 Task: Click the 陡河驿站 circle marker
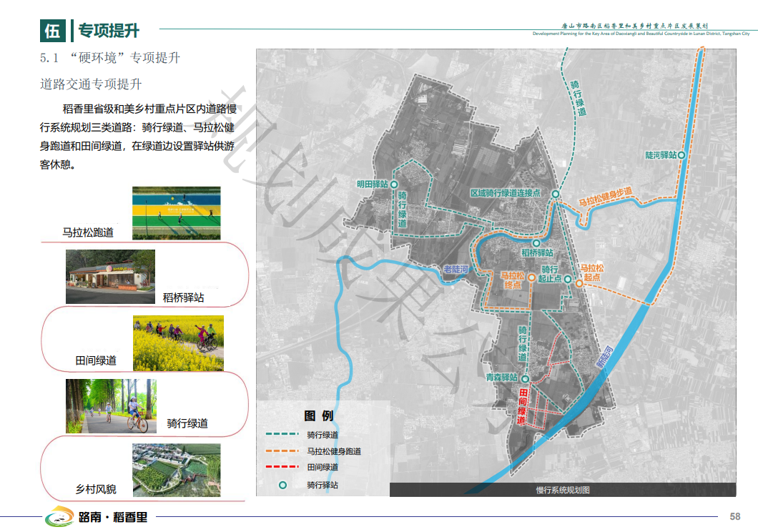[x=682, y=154]
